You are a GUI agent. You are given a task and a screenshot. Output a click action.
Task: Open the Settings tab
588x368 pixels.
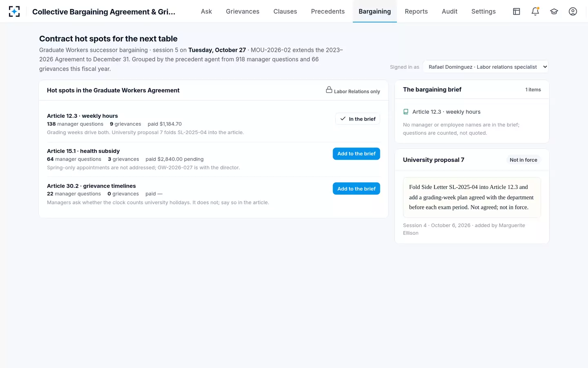(x=483, y=11)
